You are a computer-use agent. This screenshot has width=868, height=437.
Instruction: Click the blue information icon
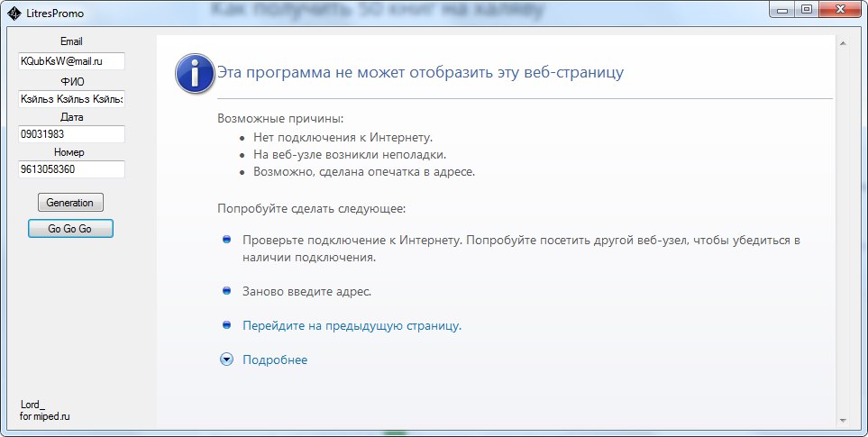(x=195, y=73)
